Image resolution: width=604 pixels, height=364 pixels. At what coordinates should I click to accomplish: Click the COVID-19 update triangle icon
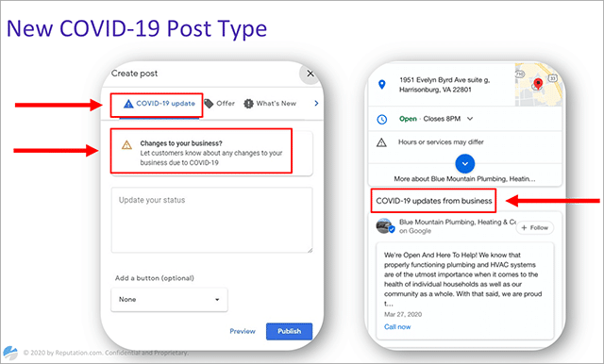[x=128, y=104]
